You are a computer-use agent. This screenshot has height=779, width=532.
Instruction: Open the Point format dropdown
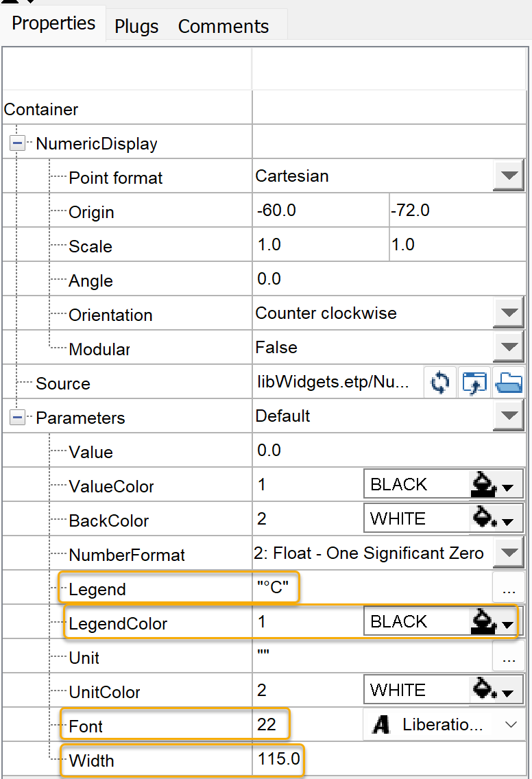tap(508, 176)
